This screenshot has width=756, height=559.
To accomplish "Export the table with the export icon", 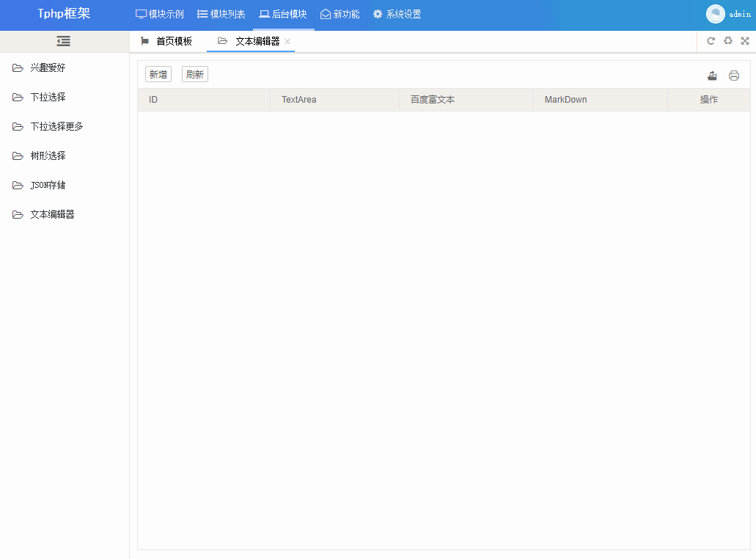I will click(x=712, y=76).
